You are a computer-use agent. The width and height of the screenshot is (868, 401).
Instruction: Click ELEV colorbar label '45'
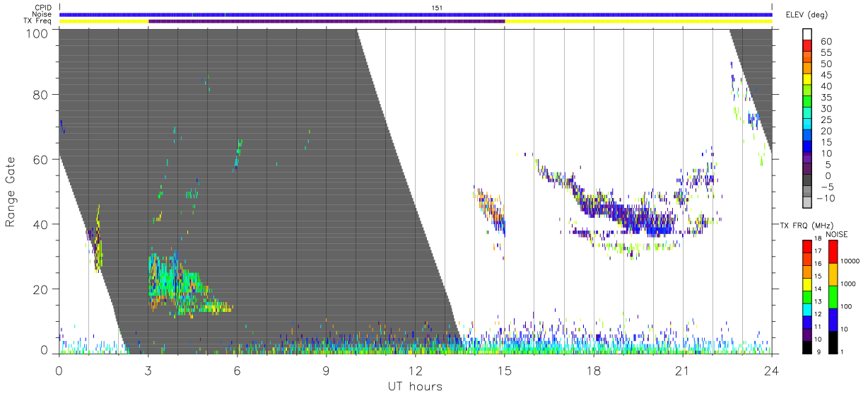pyautogui.click(x=825, y=76)
